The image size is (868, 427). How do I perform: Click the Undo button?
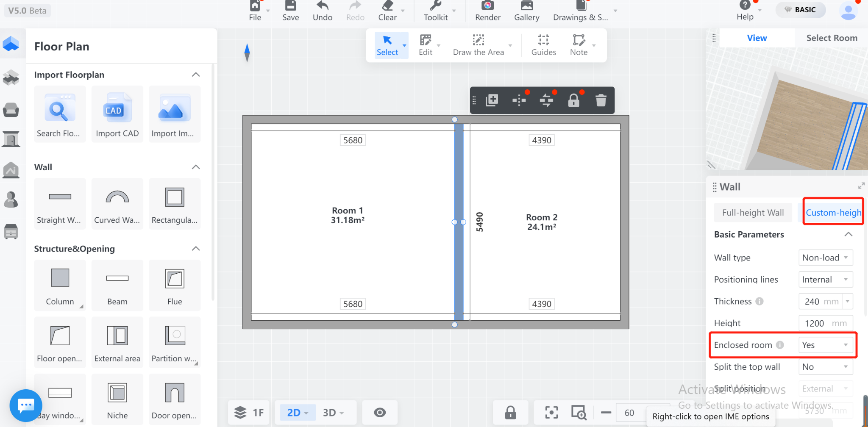322,11
